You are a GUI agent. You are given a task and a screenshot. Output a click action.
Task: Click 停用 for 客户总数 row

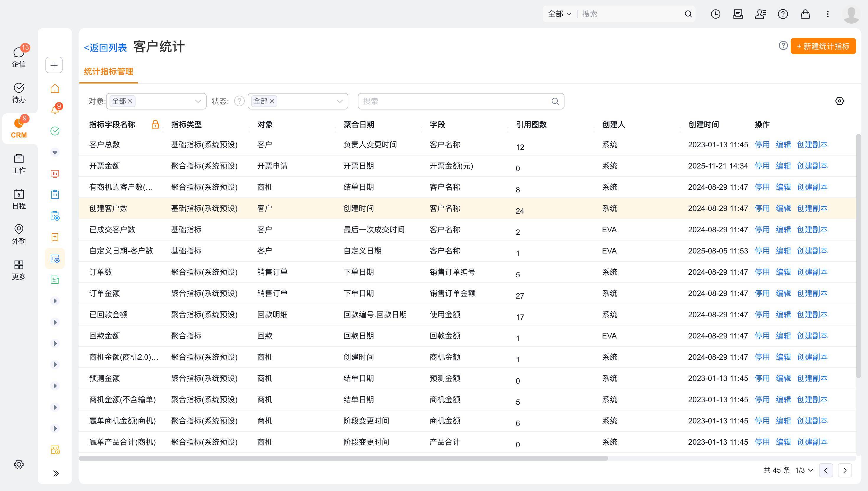pos(762,145)
